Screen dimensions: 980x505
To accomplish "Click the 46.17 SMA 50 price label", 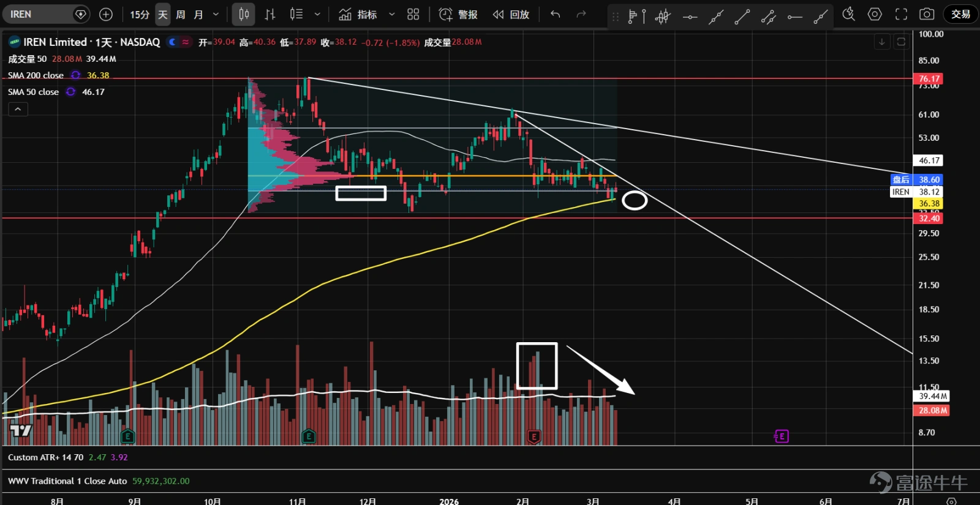I will [928, 160].
